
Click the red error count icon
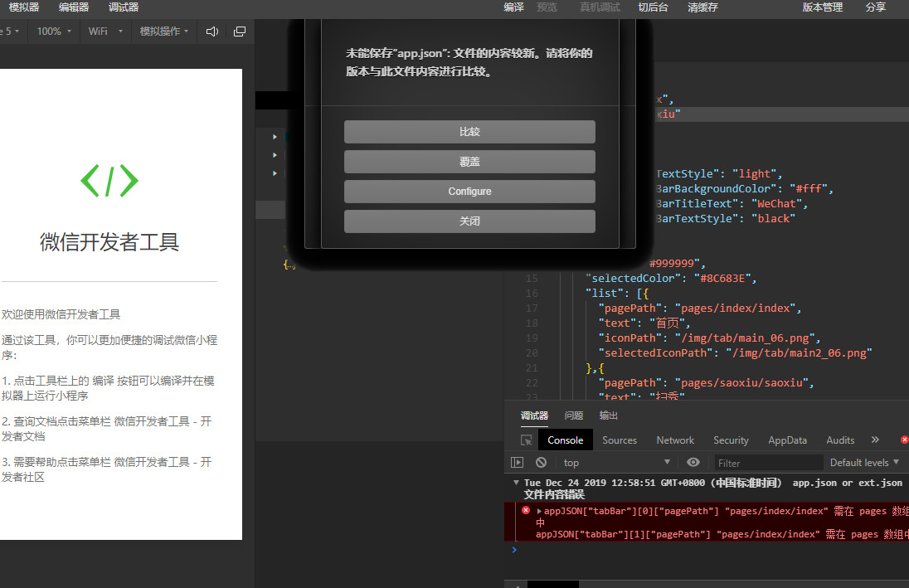[904, 440]
